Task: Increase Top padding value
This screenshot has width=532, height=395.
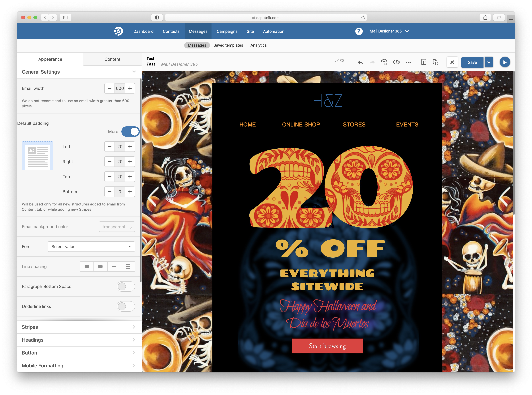Action: pyautogui.click(x=130, y=177)
